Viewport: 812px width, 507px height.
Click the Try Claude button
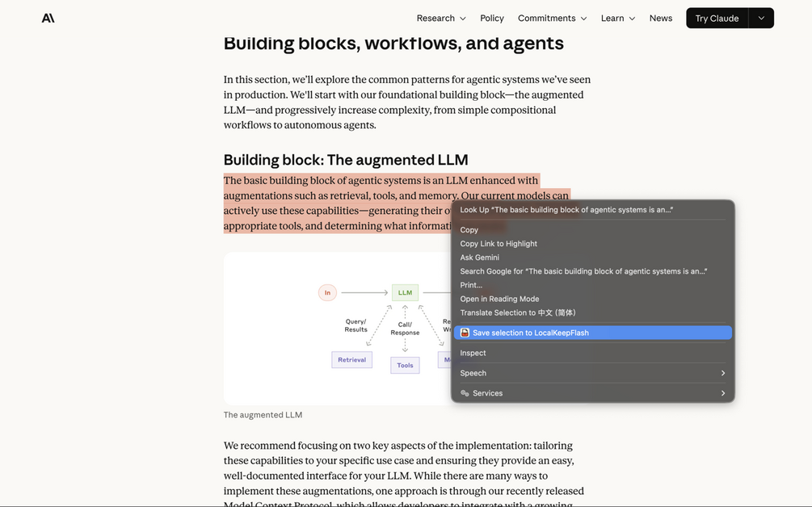pyautogui.click(x=717, y=18)
